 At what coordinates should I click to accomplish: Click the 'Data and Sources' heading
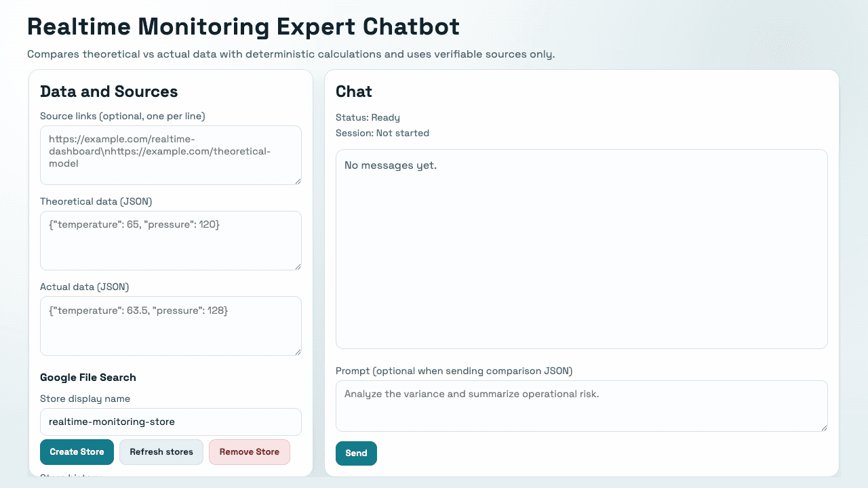coord(108,91)
